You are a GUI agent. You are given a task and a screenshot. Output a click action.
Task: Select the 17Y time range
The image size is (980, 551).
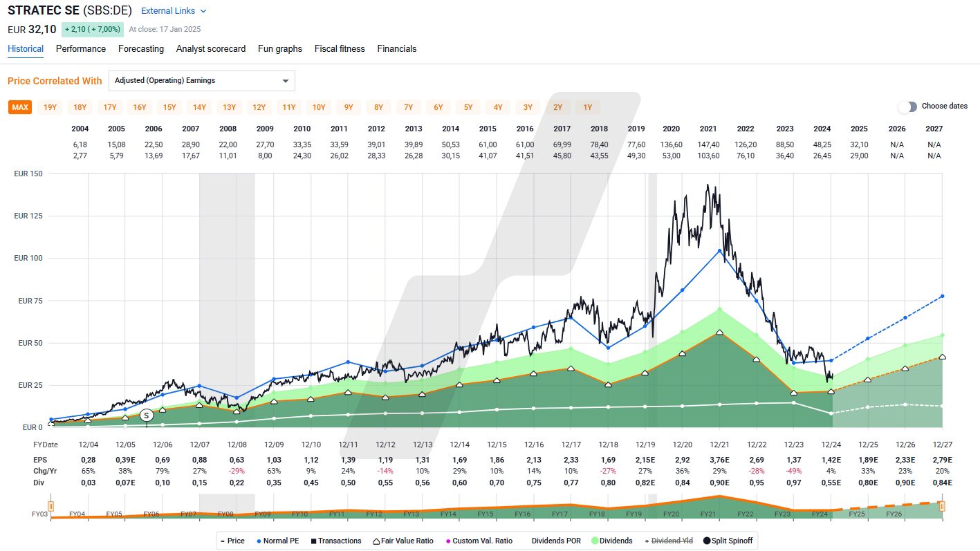click(x=110, y=107)
